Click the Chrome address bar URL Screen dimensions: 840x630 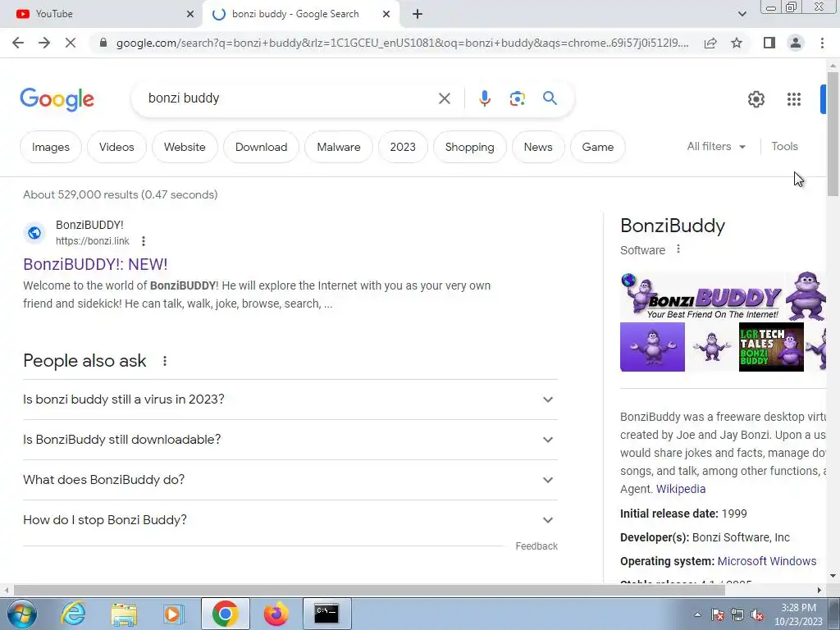point(402,43)
